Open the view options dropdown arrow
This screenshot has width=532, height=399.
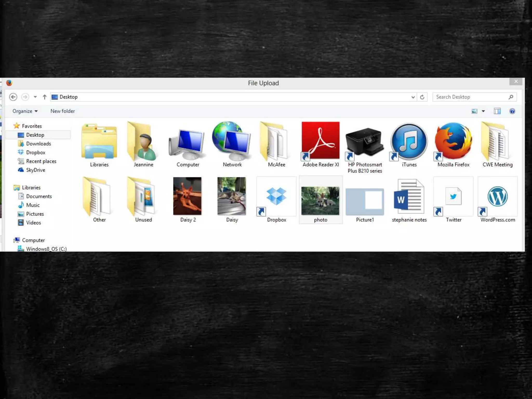tap(483, 111)
